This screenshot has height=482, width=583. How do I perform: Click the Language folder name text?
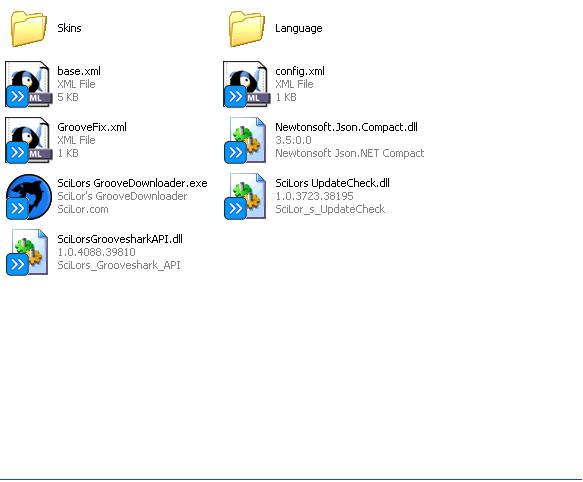click(x=299, y=28)
